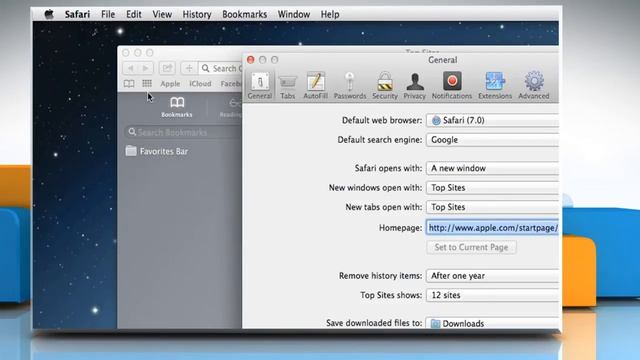
Task: Open the Notifications preferences pane
Action: [452, 86]
